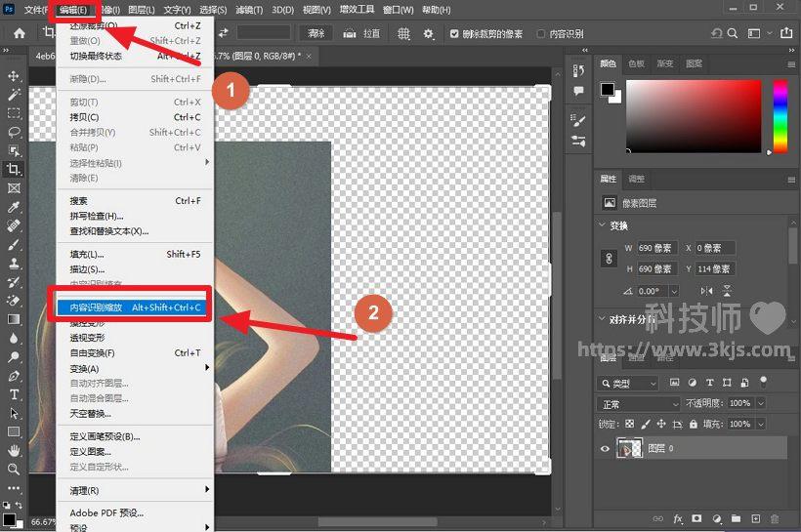Select the Horizontal Type tool
The height and width of the screenshot is (532, 801).
coord(14,394)
